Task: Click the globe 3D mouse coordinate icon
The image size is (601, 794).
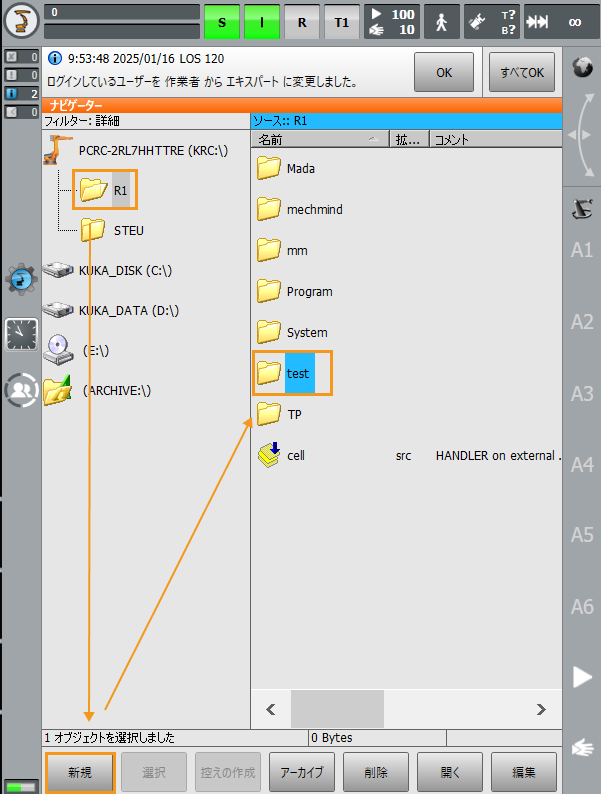Action: [582, 67]
